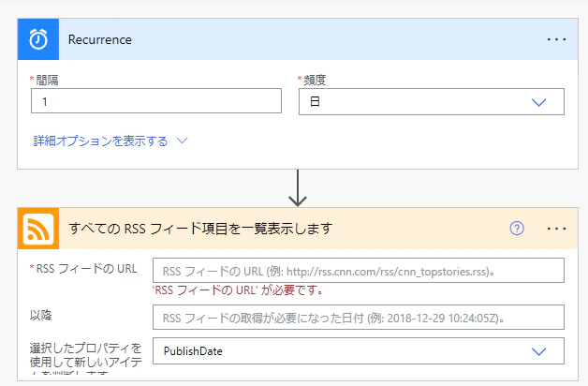The height and width of the screenshot is (386, 588).
Task: Click the RSS フィードの URL field label
Action: tap(86, 269)
